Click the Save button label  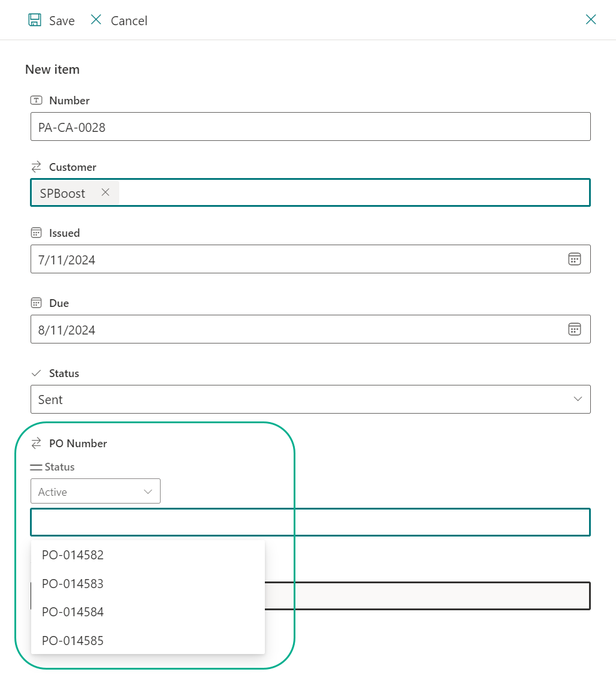(62, 21)
